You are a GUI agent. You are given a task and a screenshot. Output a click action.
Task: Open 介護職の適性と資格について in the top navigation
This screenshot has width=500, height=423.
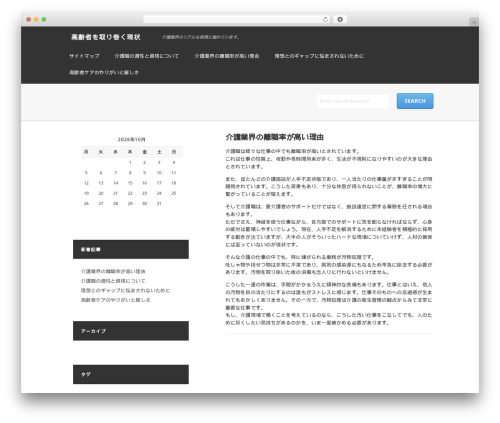147,56
